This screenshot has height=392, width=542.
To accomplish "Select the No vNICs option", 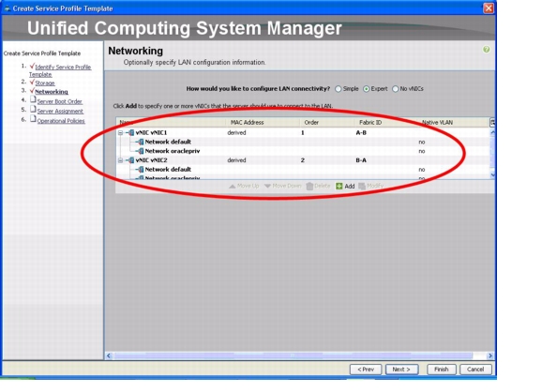I will 395,89.
